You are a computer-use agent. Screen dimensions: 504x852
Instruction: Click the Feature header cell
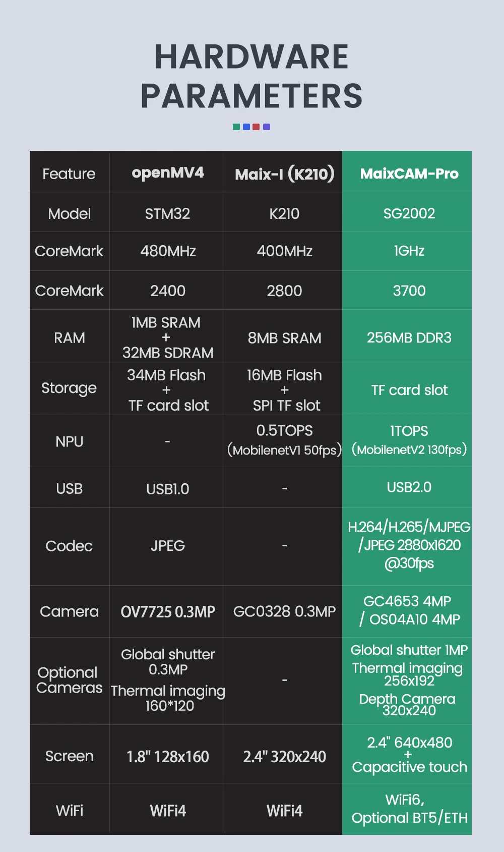coord(69,174)
